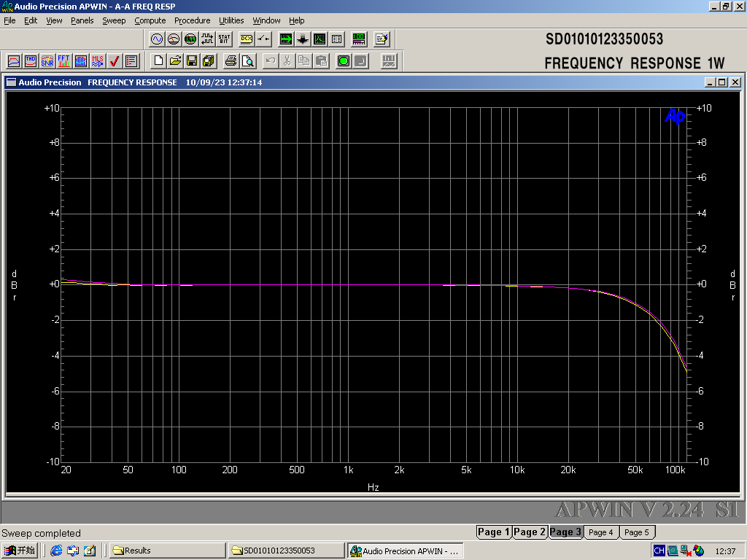Viewport: 747px width, 560px height.
Task: Open the Digital I/O square-wave panel icon
Action: click(x=207, y=39)
